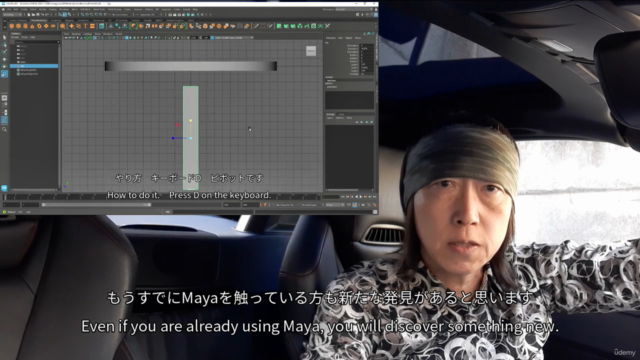The width and height of the screenshot is (640, 360).
Task: Click the last green crossed-tools shelf icon
Action: (x=327, y=26)
